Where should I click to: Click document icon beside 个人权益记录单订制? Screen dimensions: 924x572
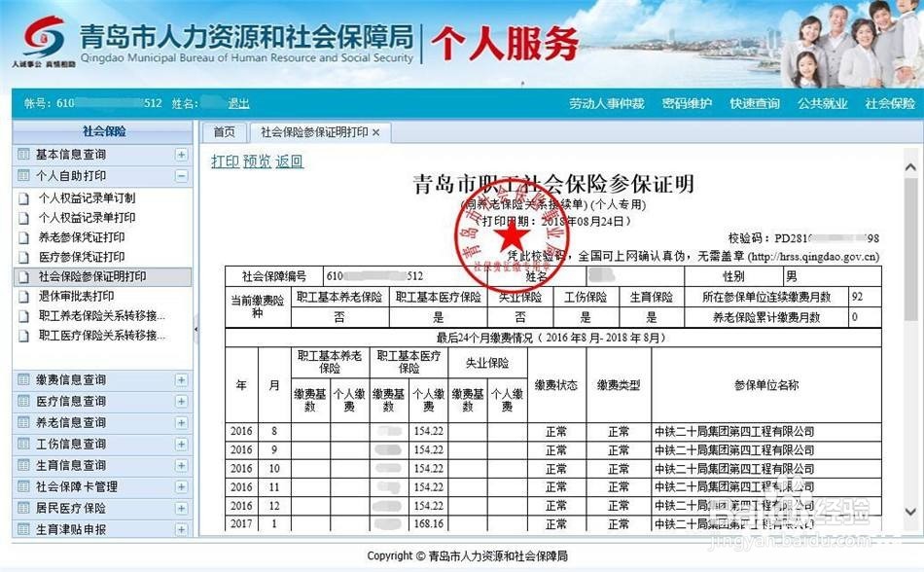(24, 198)
